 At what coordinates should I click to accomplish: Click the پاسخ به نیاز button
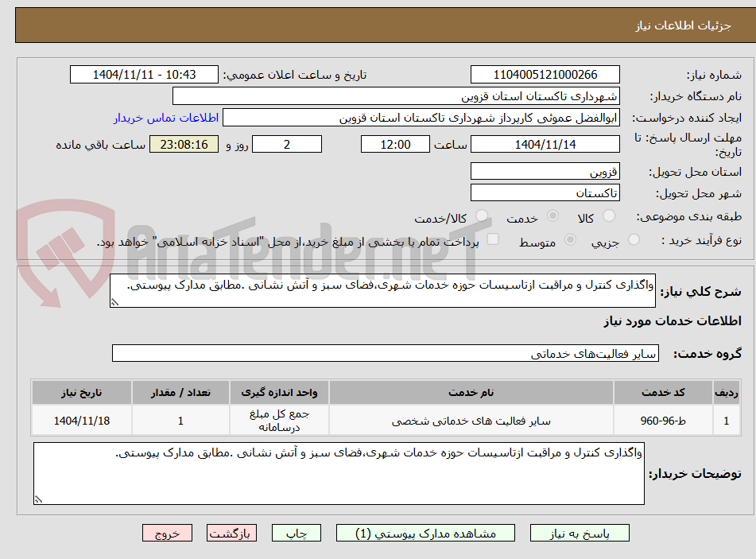point(580,533)
